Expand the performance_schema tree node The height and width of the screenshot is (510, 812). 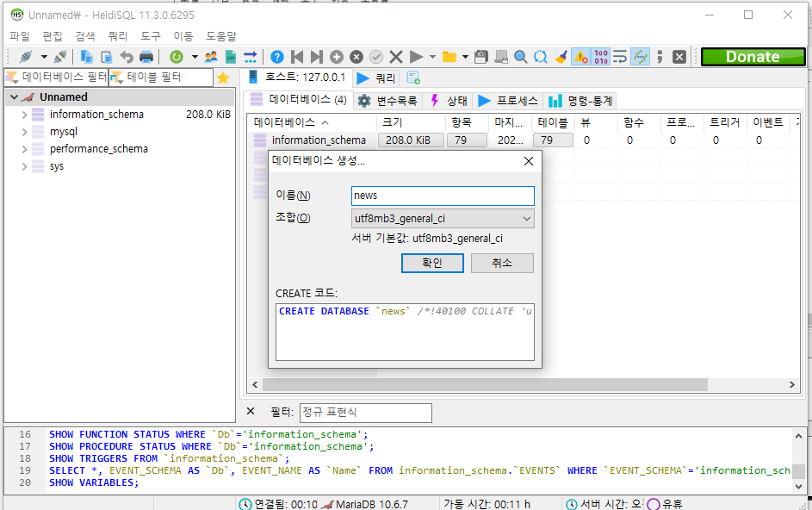tap(24, 149)
